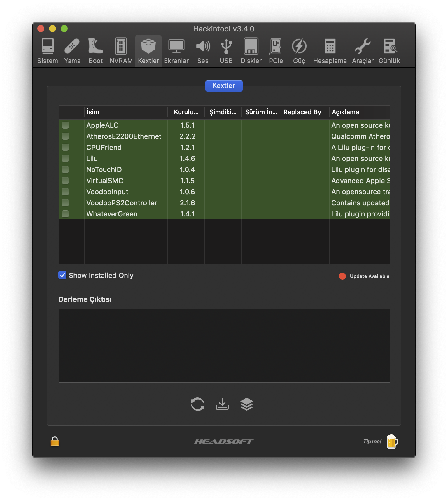The width and height of the screenshot is (448, 501).
Task: Uncheck Show Installed Only checkbox
Action: (62, 275)
